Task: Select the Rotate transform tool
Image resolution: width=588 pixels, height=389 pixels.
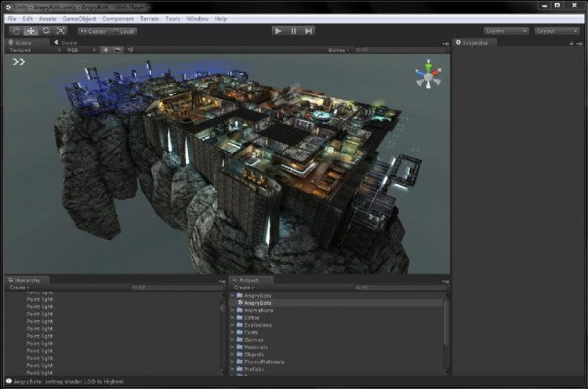Action: click(45, 31)
